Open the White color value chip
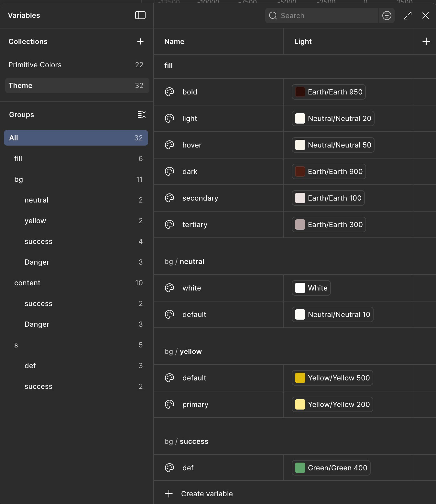436x504 pixels. 311,288
